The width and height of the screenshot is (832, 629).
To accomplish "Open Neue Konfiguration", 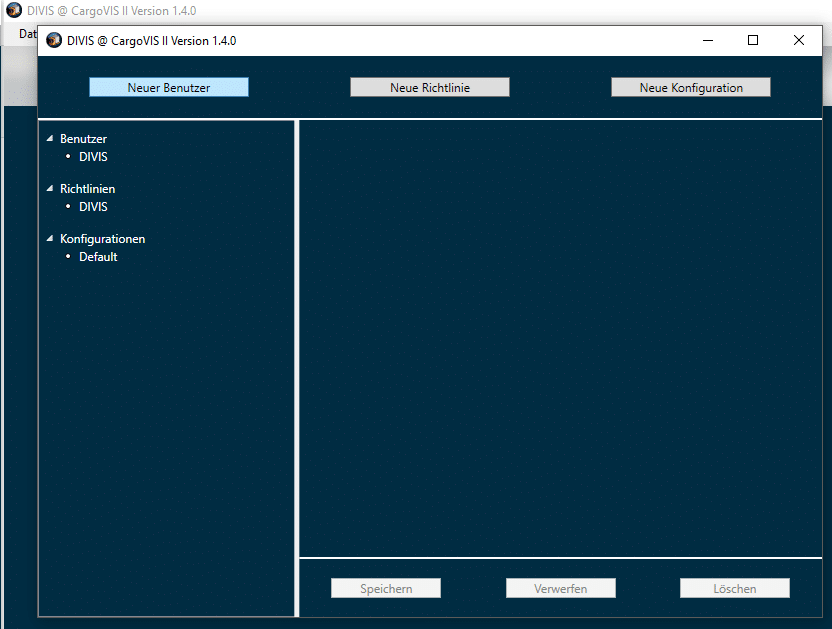I will pyautogui.click(x=691, y=88).
